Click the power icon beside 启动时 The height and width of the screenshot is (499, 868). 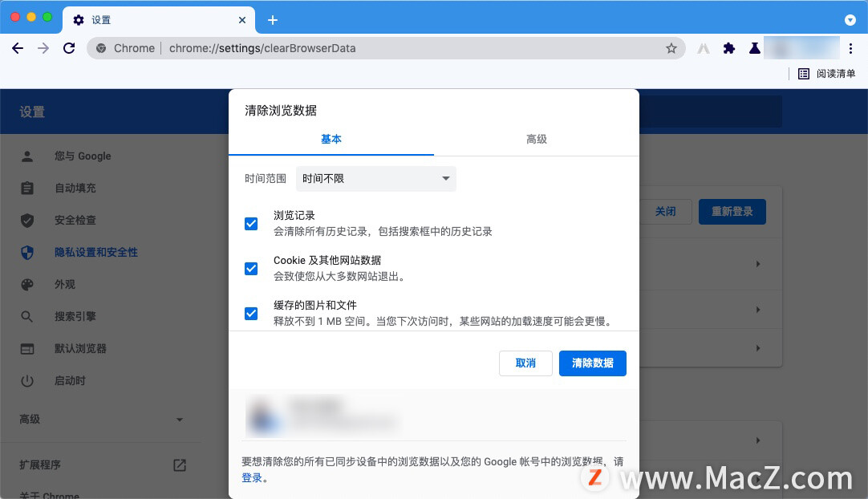coord(27,381)
